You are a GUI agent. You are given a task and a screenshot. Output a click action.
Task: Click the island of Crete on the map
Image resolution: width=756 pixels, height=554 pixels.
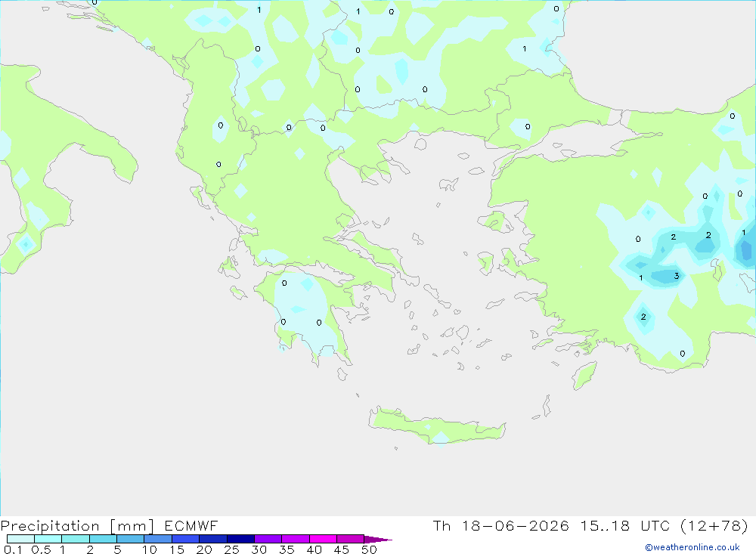[436, 426]
